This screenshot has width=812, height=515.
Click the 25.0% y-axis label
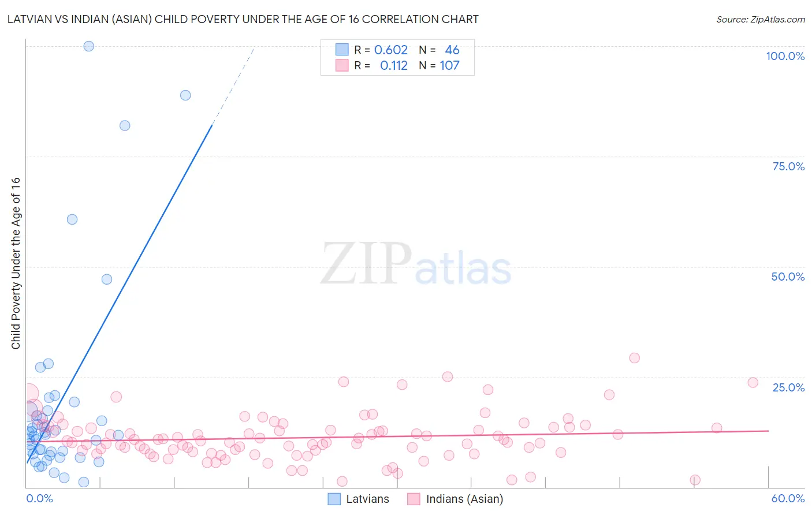(x=788, y=387)
